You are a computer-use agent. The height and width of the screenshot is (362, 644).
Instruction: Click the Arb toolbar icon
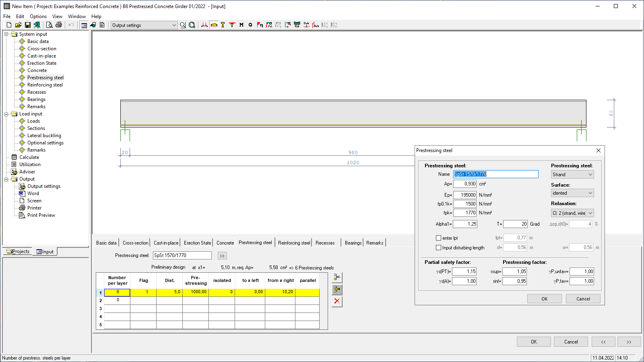[316, 25]
